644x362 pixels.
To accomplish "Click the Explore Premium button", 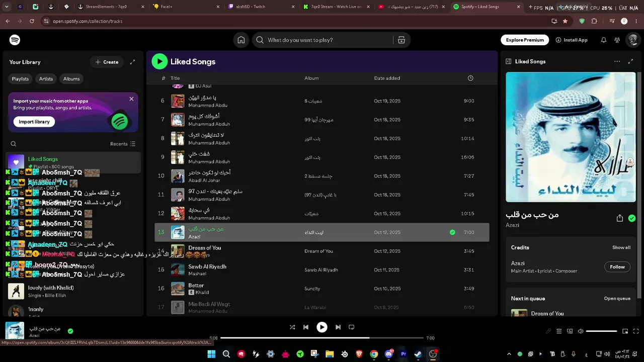I will (x=525, y=40).
